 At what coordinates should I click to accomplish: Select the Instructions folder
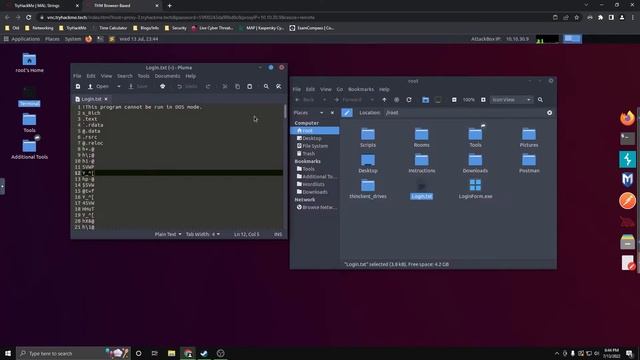[421, 163]
